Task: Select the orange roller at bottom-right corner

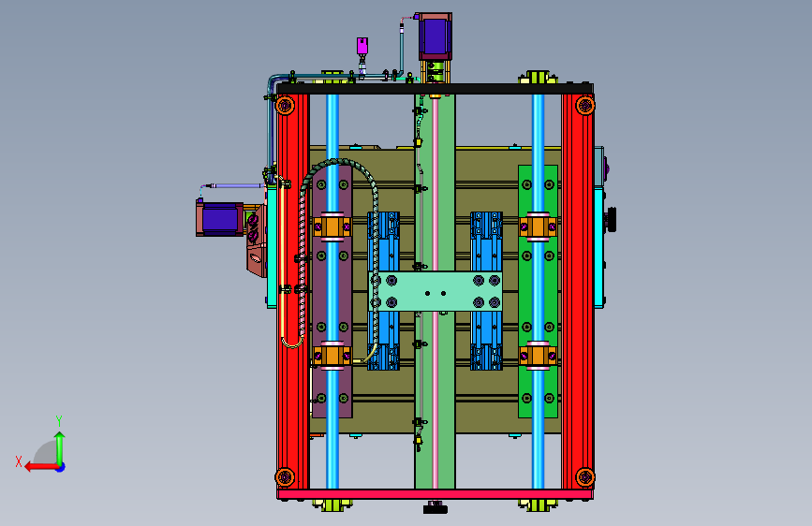Action: 585,476
